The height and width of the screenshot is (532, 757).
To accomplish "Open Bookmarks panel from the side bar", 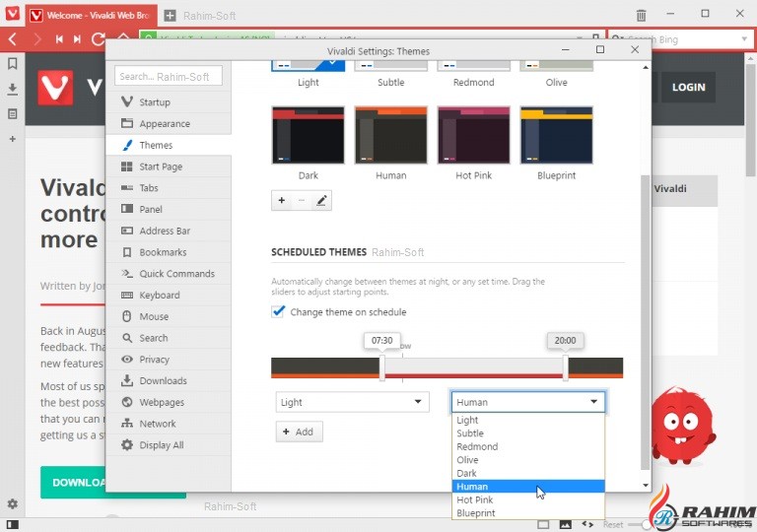I will (x=13, y=64).
